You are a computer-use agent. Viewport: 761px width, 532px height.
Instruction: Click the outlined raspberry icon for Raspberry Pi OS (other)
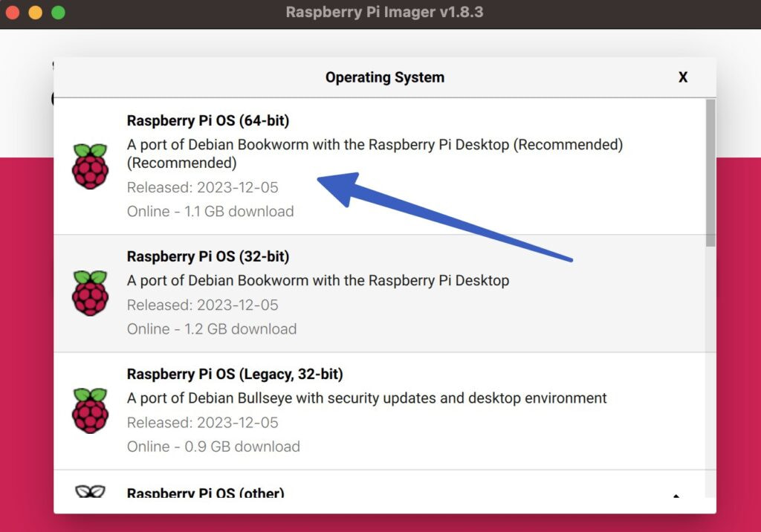90,490
